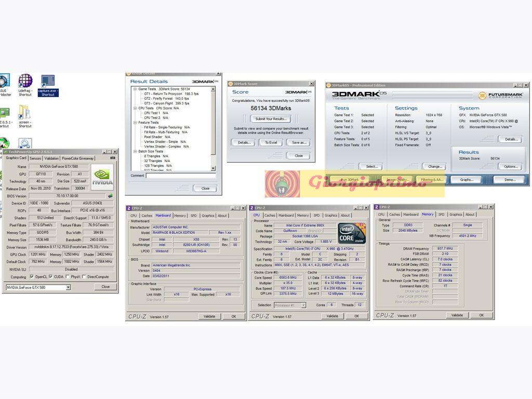Open the GPU selection dropdown in GPU-Z

point(68,287)
